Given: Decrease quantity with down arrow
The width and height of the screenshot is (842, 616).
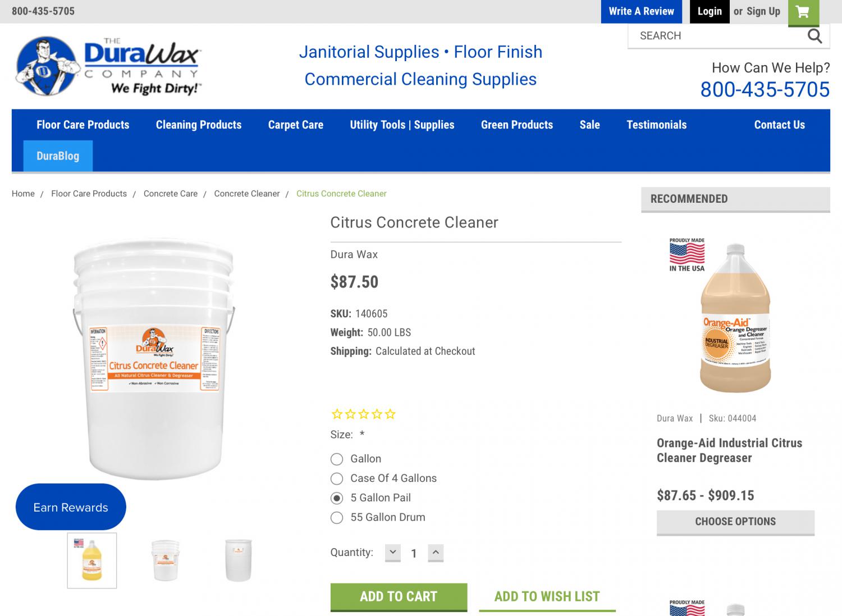Looking at the screenshot, I should [393, 553].
